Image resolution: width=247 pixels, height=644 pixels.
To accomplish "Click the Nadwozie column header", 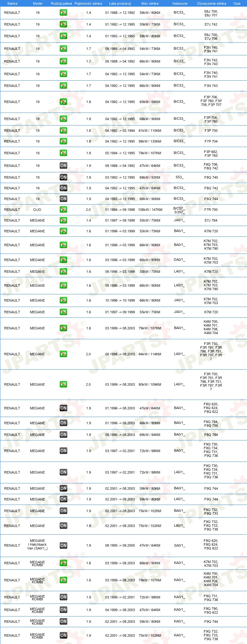I will (180, 3).
